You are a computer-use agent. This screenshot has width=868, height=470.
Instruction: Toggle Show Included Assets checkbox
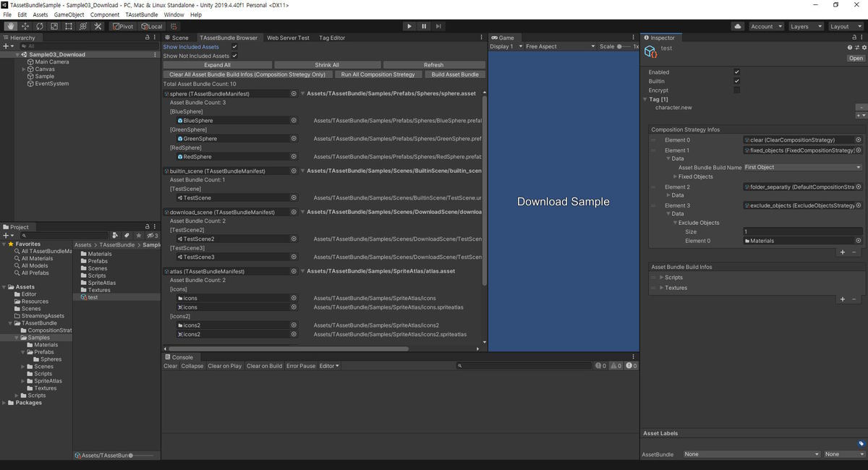(x=234, y=47)
